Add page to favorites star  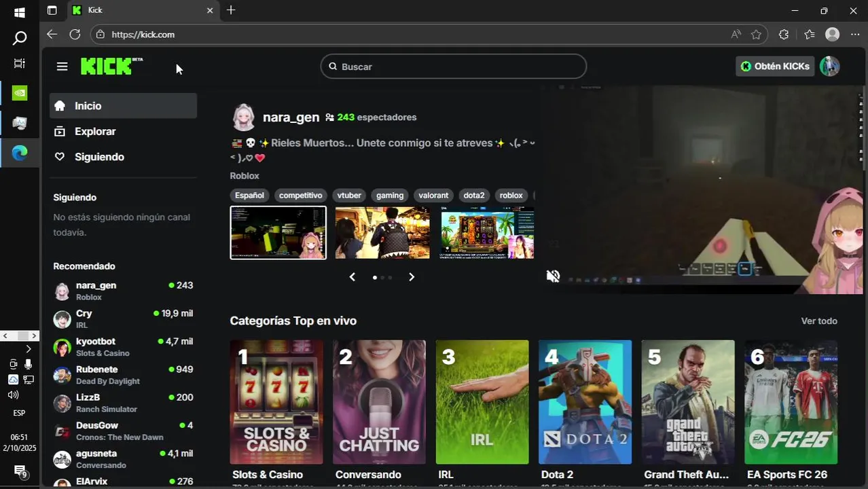(756, 35)
